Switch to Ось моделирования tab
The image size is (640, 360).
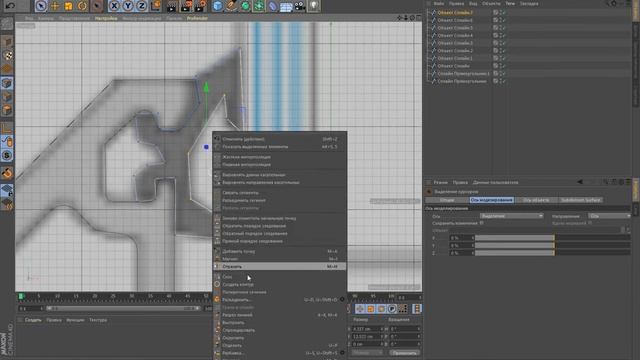click(491, 200)
